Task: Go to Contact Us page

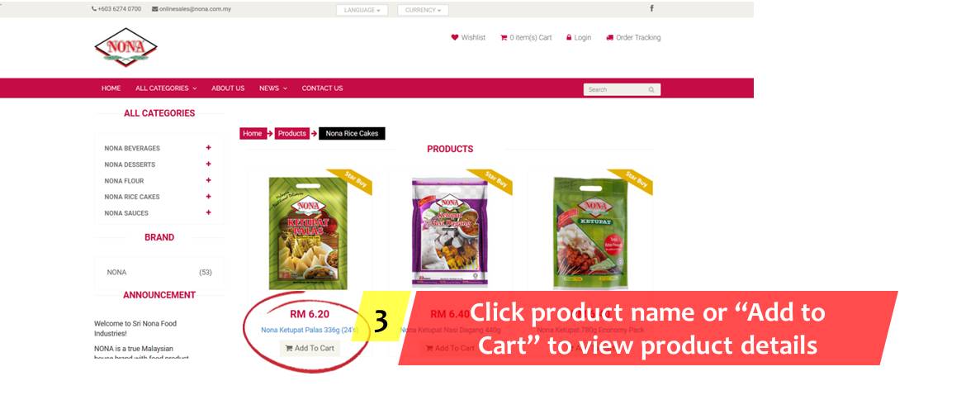Action: click(x=322, y=88)
